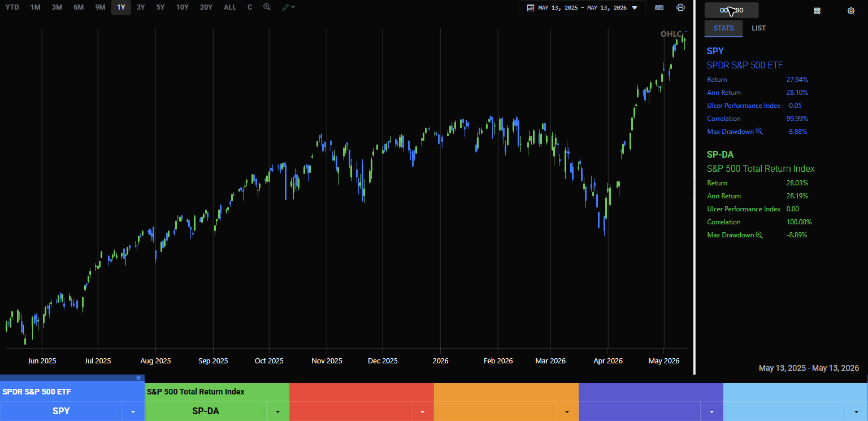Click the star icon on the SPY ticker slot
Viewport: 868px width, 421px height.
[138, 377]
